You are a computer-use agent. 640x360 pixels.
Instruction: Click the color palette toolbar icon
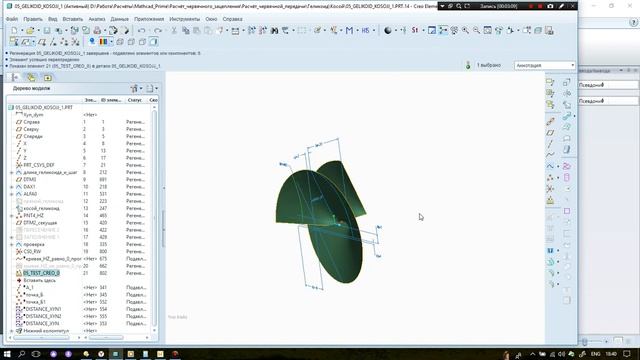(103, 42)
